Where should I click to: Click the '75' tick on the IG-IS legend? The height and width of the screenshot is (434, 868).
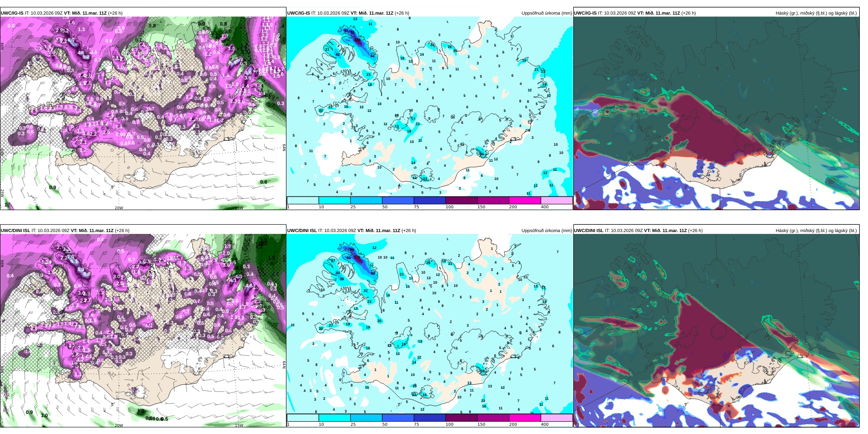click(x=417, y=207)
